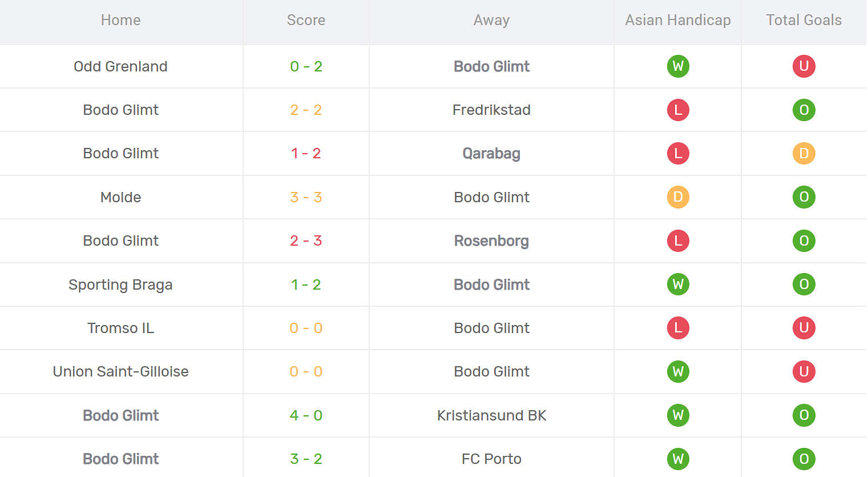Click the D total goals badge for Qarabag match
Viewport: 868px width, 477px height.
[804, 153]
